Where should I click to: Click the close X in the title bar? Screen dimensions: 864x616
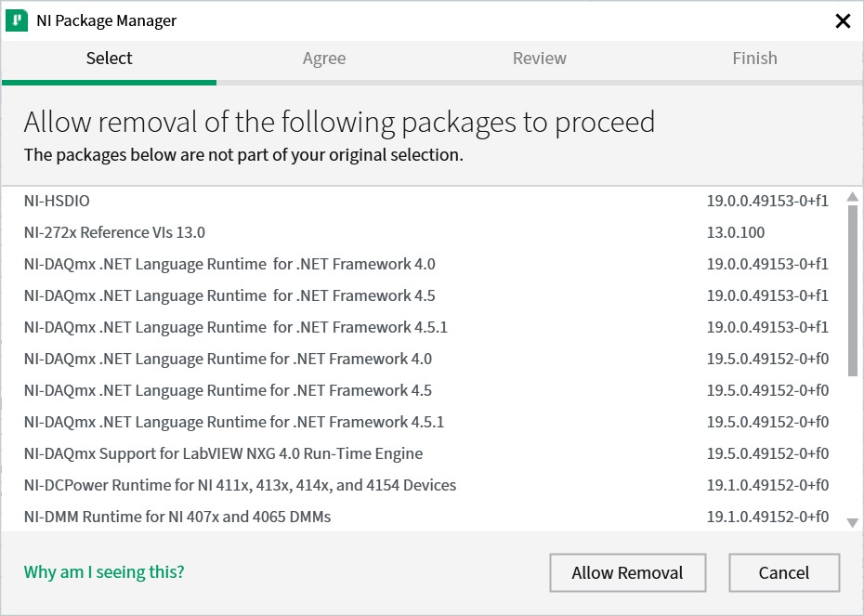[x=843, y=20]
